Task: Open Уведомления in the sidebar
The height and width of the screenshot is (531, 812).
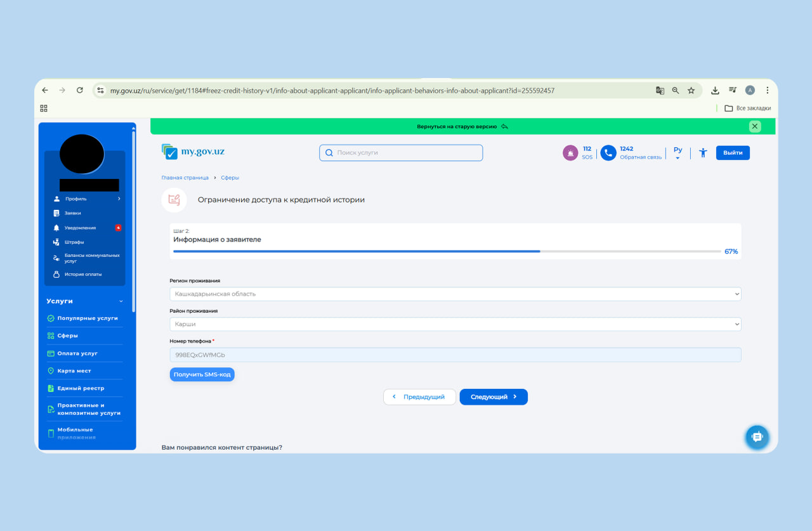Action: [x=80, y=228]
